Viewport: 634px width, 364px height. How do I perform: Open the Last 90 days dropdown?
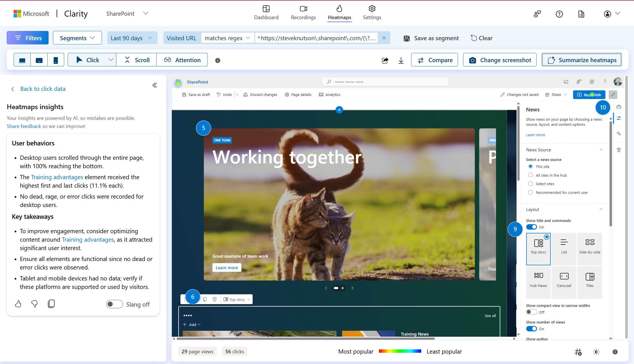(x=132, y=38)
